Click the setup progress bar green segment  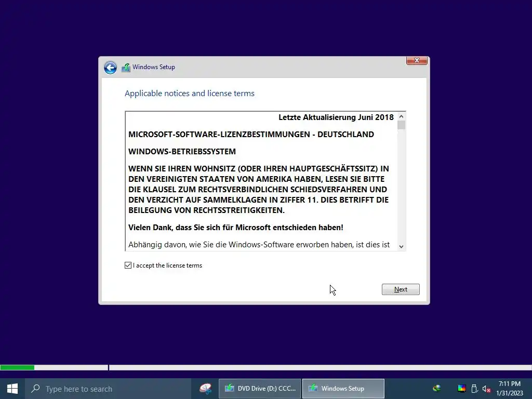[x=17, y=367]
